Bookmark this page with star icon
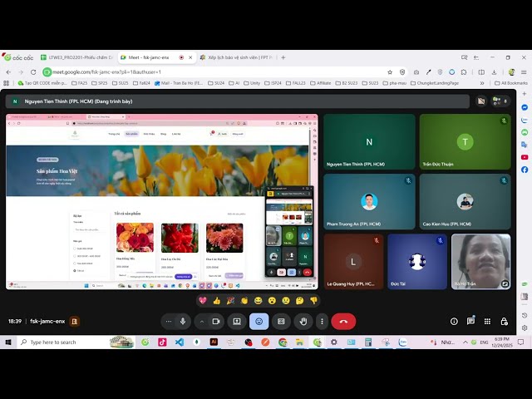 [x=390, y=72]
